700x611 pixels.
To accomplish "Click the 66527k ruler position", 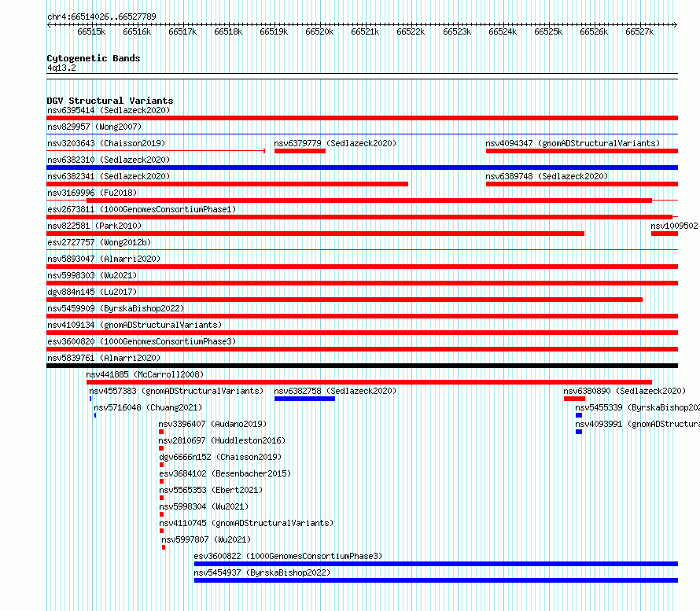I will click(x=639, y=31).
